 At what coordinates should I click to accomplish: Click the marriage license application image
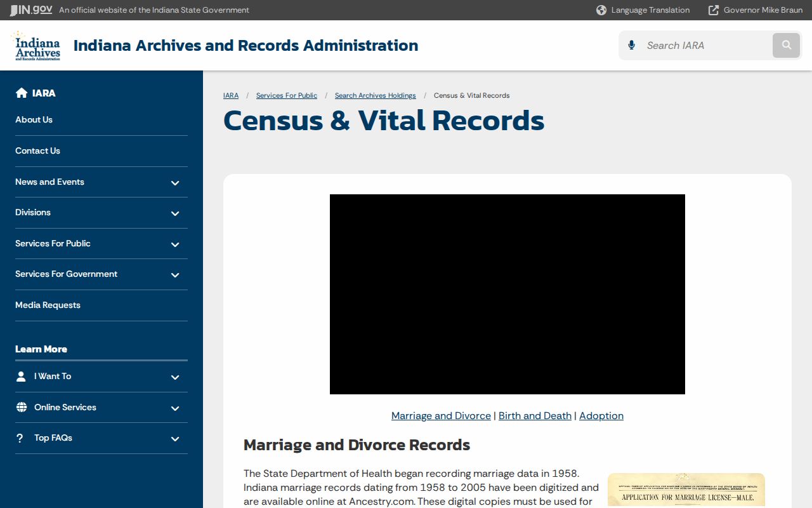(x=686, y=490)
